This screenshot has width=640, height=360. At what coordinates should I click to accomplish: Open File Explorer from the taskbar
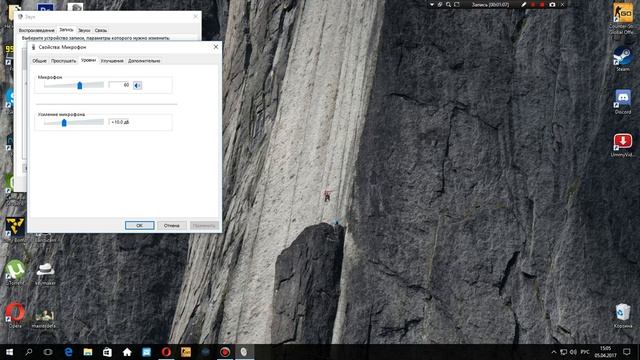coord(88,352)
